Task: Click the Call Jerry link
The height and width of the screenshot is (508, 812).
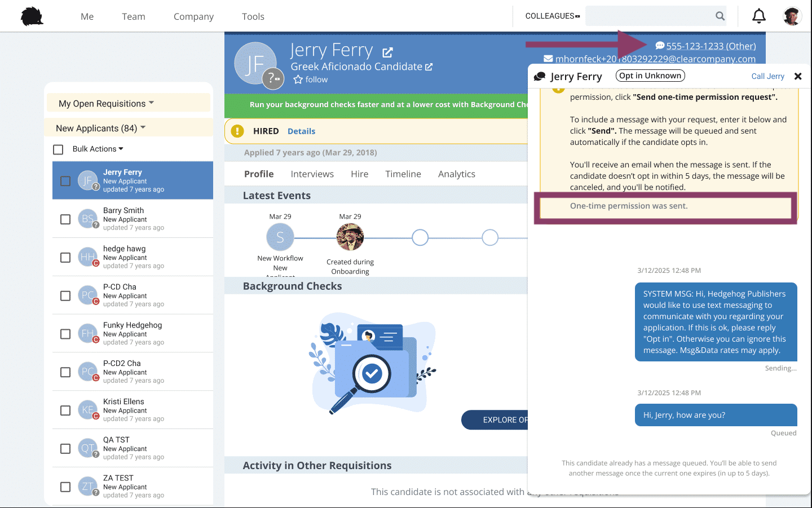Action: (x=767, y=76)
